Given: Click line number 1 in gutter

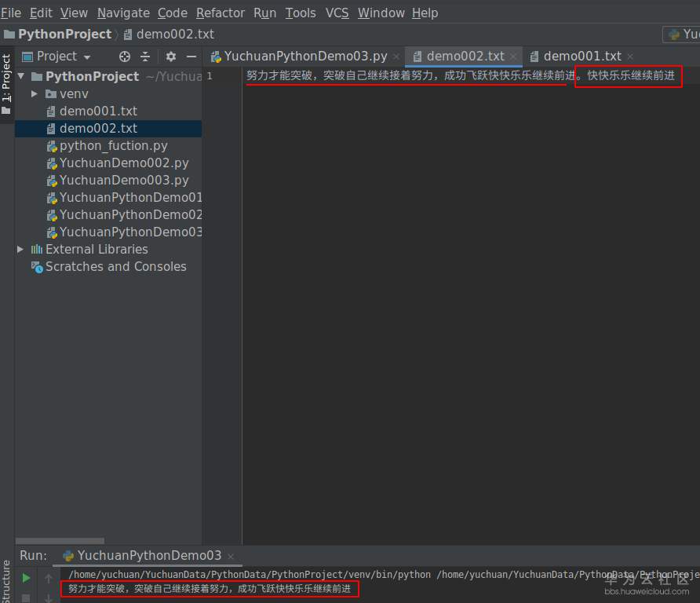Looking at the screenshot, I should [210, 76].
